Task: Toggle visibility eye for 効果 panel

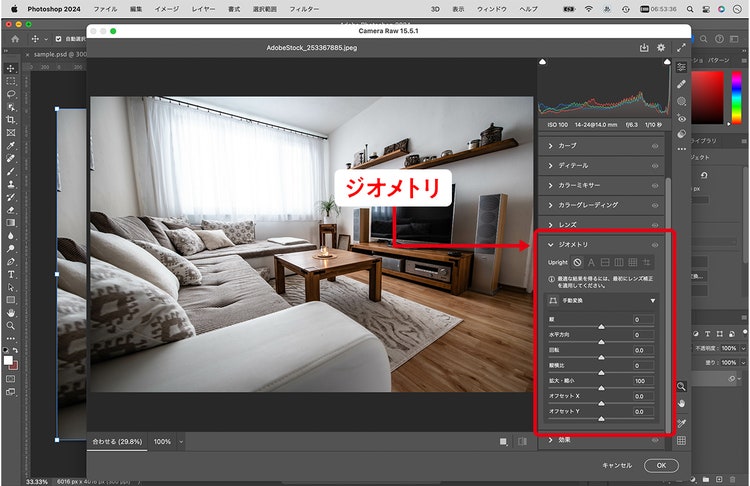Action: click(x=655, y=440)
